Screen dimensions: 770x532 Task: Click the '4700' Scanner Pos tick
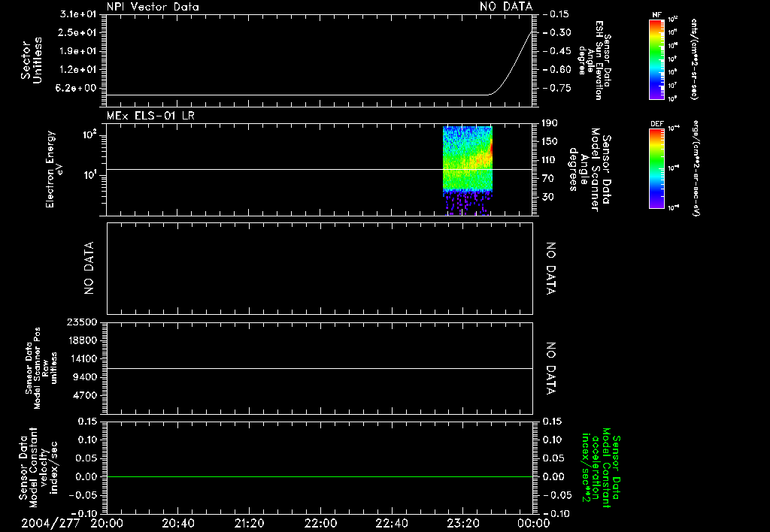point(85,395)
